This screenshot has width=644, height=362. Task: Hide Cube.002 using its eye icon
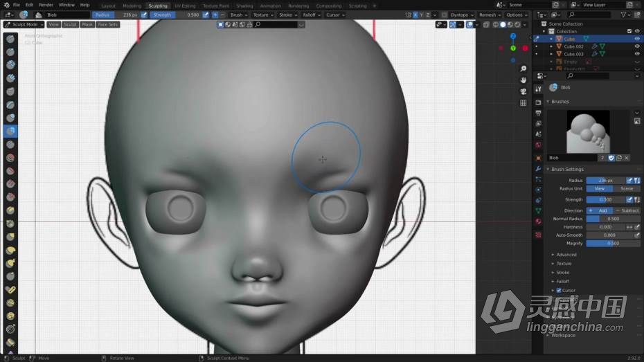(637, 46)
